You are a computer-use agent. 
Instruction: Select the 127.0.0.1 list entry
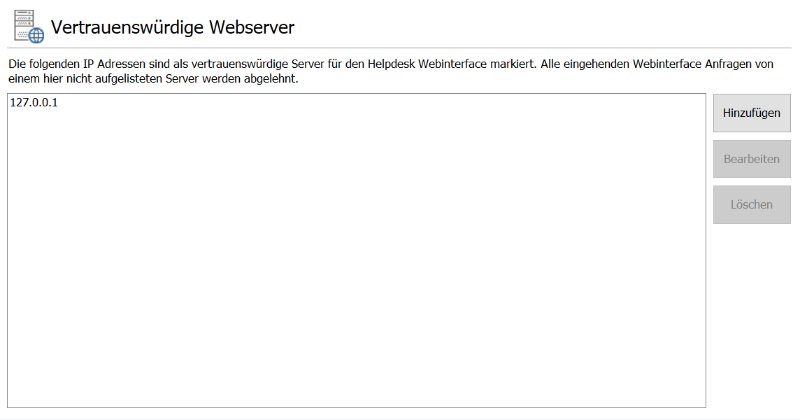(34, 103)
